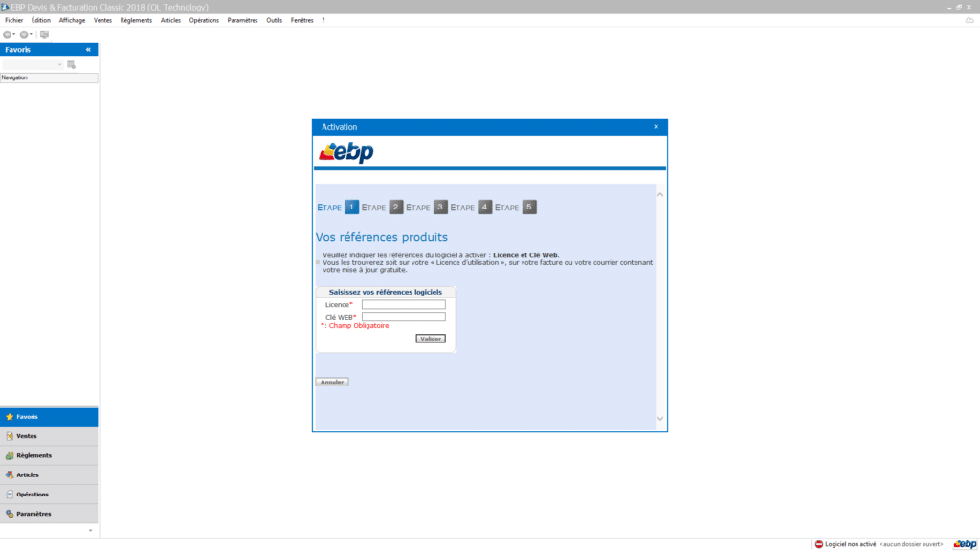
Task: Click the aucun dossier ouvert status text
Action: [911, 544]
